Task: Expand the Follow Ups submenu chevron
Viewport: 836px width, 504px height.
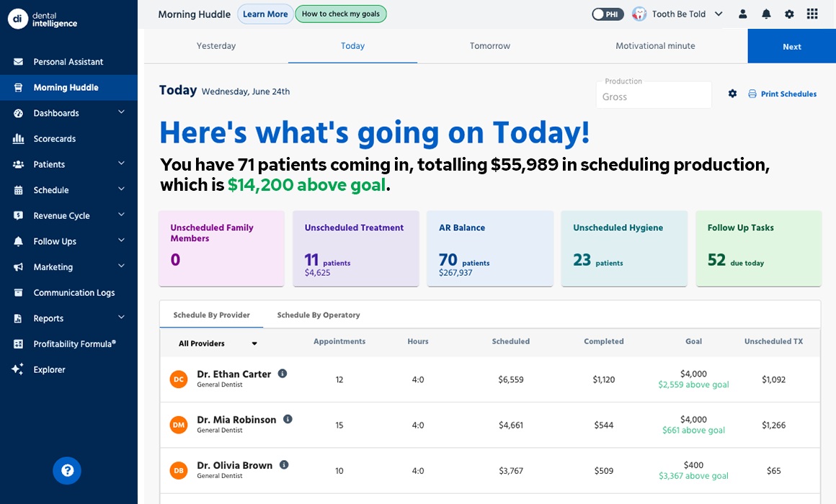Action: [121, 240]
